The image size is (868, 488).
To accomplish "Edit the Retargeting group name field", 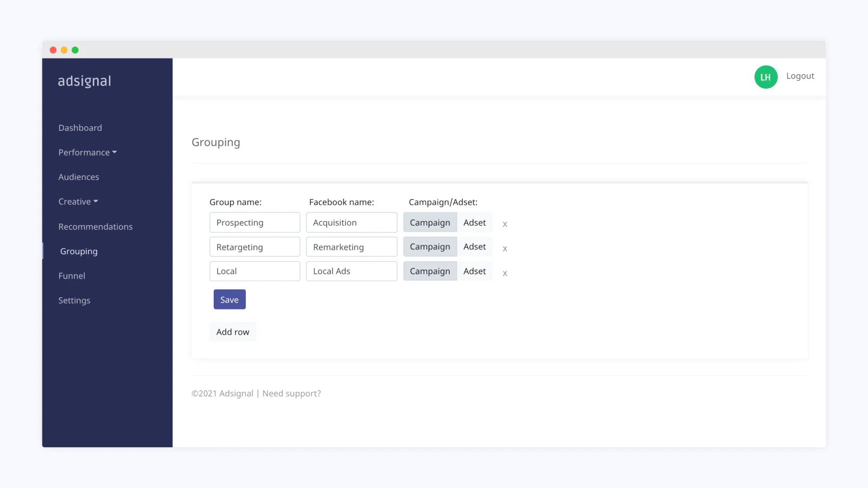I will tap(254, 247).
